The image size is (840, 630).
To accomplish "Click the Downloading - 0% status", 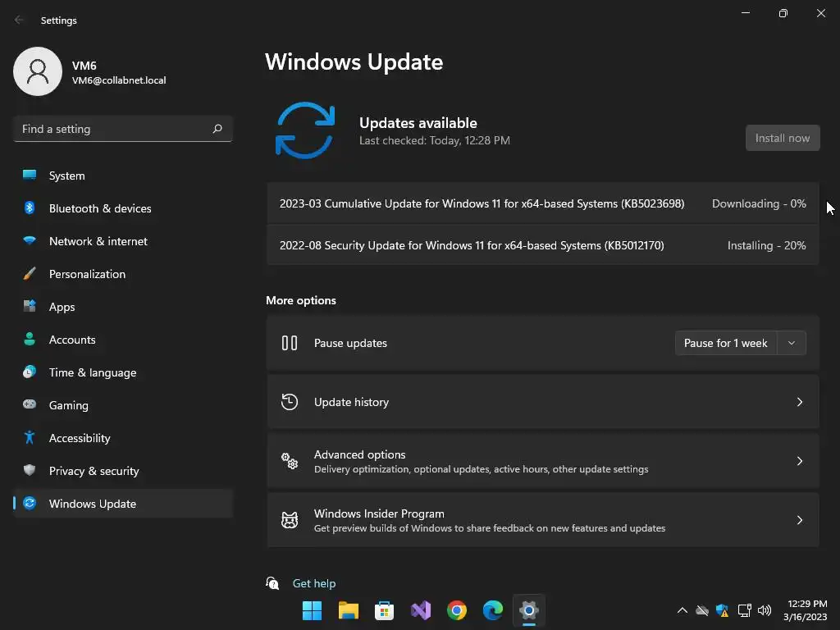I will pyautogui.click(x=759, y=203).
